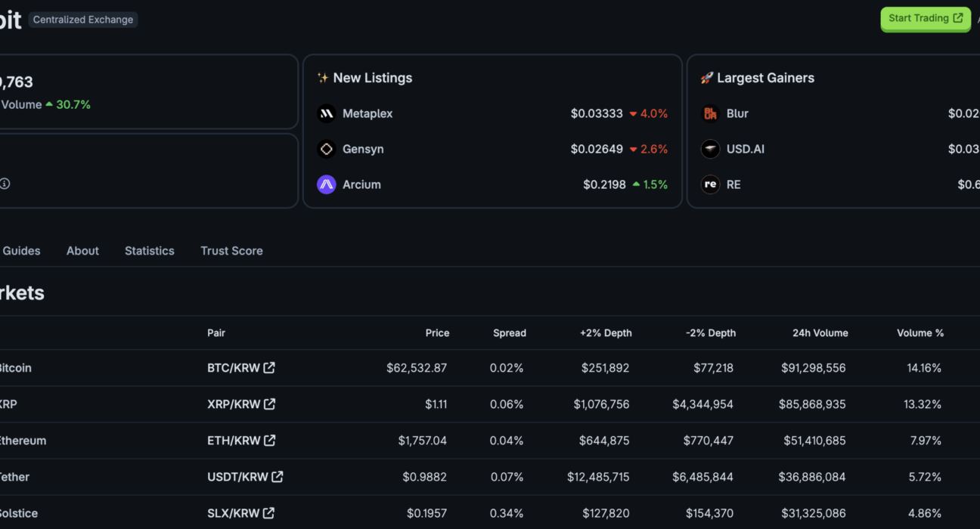
Task: Switch to the Statistics tab
Action: tap(150, 251)
